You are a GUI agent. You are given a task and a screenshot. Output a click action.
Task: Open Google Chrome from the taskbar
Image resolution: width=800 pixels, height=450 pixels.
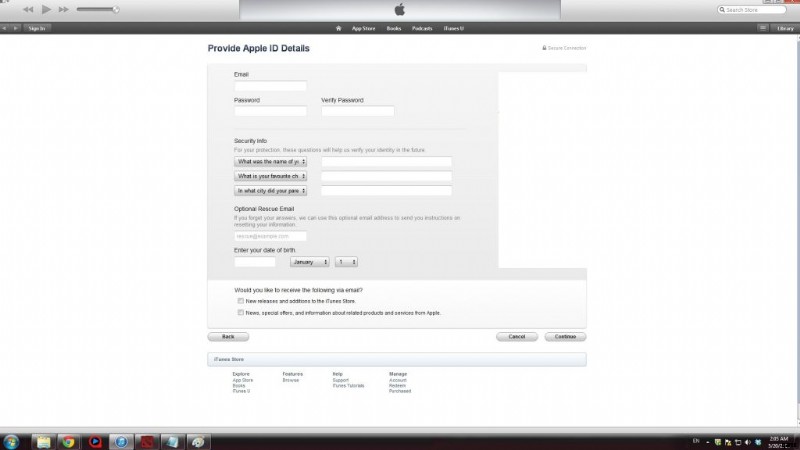pyautogui.click(x=68, y=441)
